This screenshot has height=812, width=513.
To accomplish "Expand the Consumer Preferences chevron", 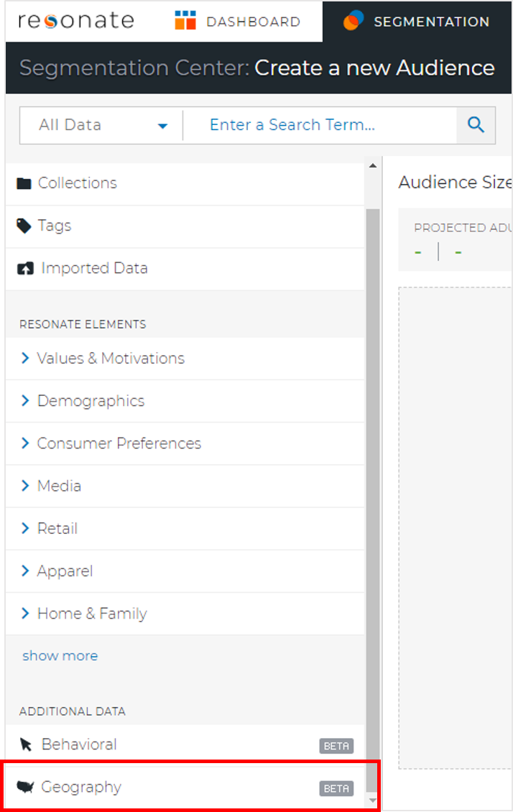I will pos(25,443).
